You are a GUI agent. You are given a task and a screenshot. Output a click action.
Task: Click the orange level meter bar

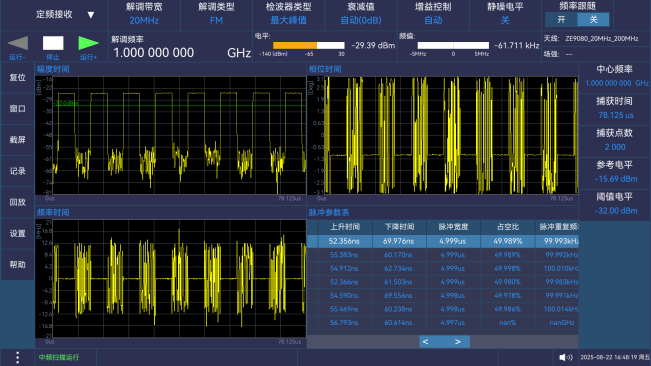308,45
